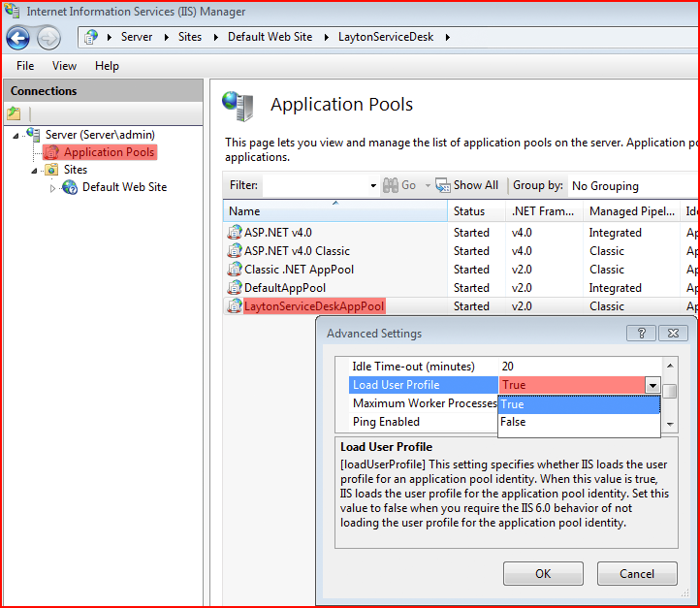This screenshot has height=608, width=700.
Task: Click the Idle Time-out value 20
Action: coord(508,367)
